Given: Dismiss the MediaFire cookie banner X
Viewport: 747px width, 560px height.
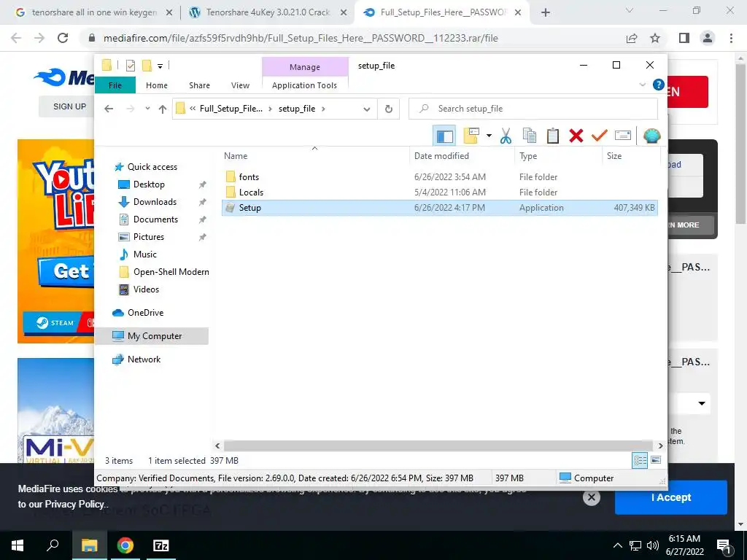Looking at the screenshot, I should [x=591, y=497].
